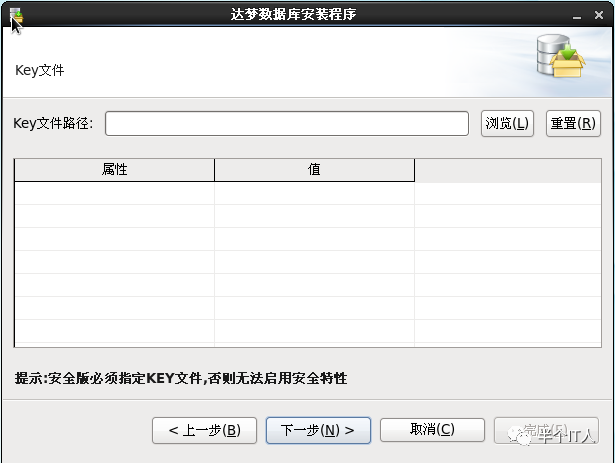Viewport: 615px width, 463px height.
Task: Cancel the installation with 取消(C)
Action: pyautogui.click(x=432, y=430)
